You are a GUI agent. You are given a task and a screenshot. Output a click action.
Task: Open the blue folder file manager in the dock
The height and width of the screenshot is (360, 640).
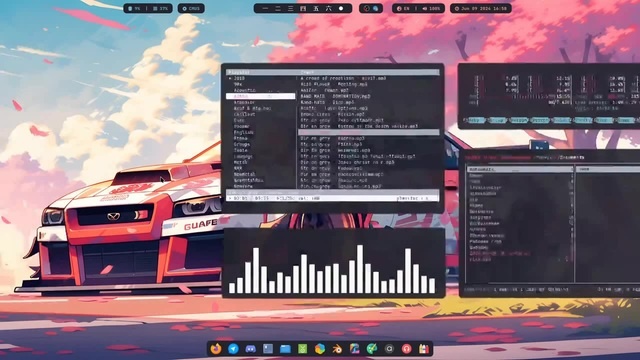tap(285, 349)
